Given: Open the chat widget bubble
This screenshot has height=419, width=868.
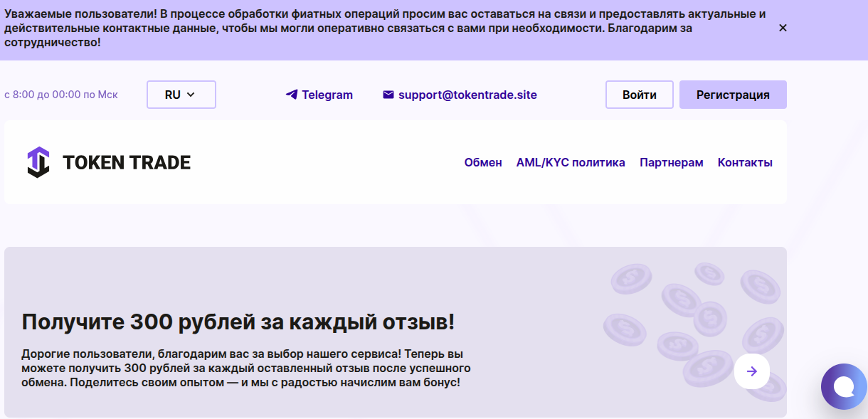Looking at the screenshot, I should [844, 387].
